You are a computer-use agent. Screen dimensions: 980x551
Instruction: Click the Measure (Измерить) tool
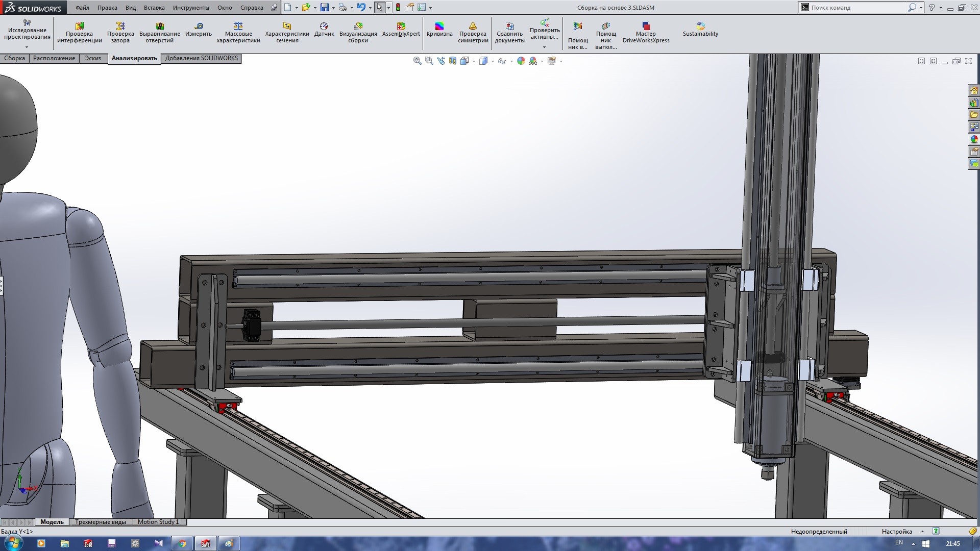[x=199, y=30]
